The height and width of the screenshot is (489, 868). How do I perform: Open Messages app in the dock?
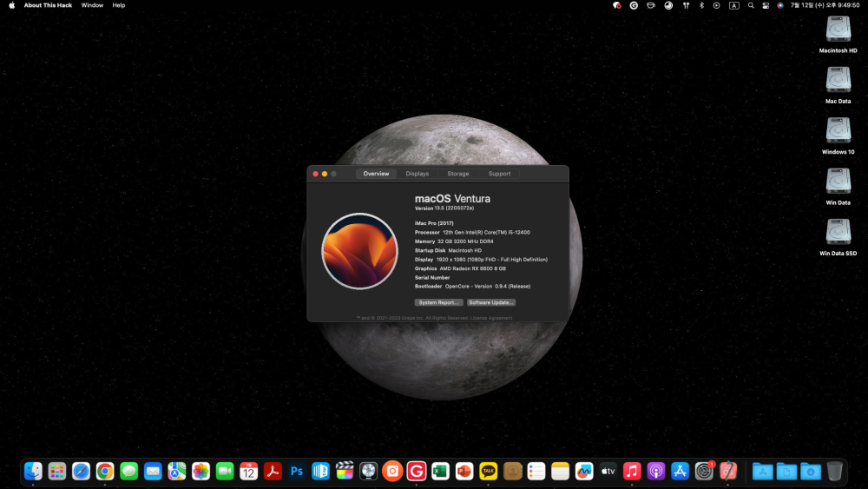click(129, 472)
